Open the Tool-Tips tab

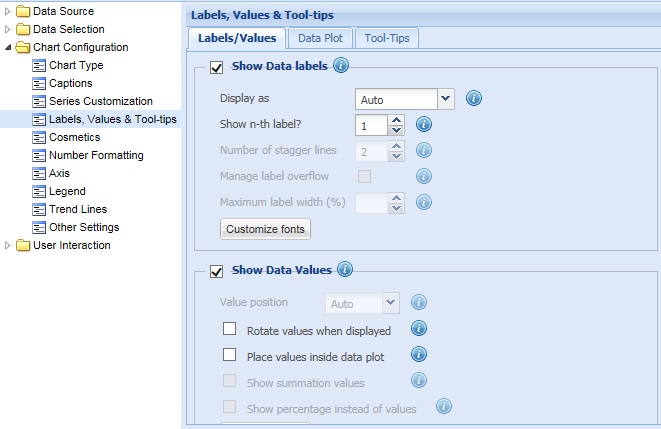point(387,38)
